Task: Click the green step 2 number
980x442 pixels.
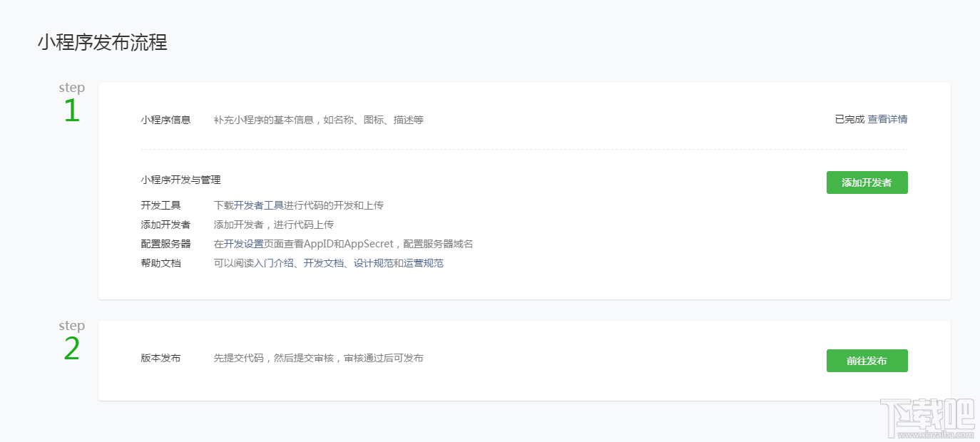Action: 71,349
